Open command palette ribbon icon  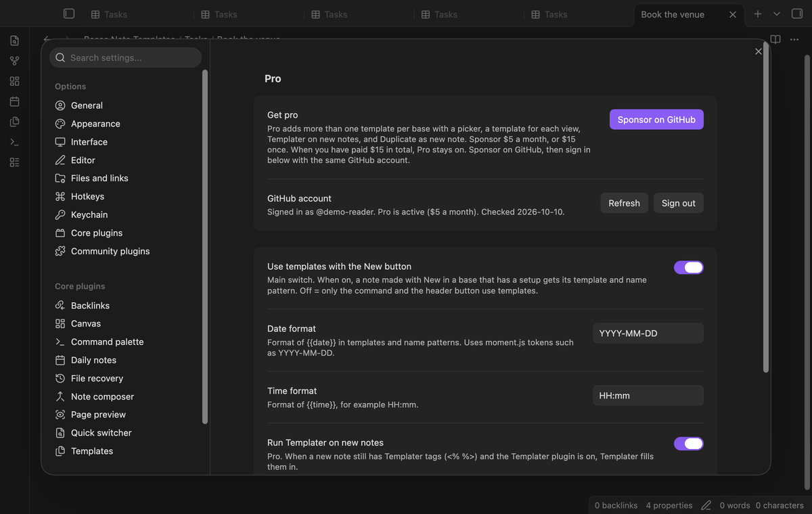pos(14,142)
